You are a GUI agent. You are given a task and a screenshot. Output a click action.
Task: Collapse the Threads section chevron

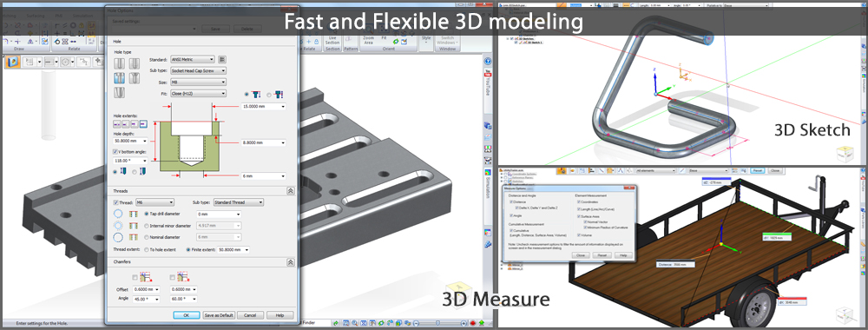[x=291, y=190]
